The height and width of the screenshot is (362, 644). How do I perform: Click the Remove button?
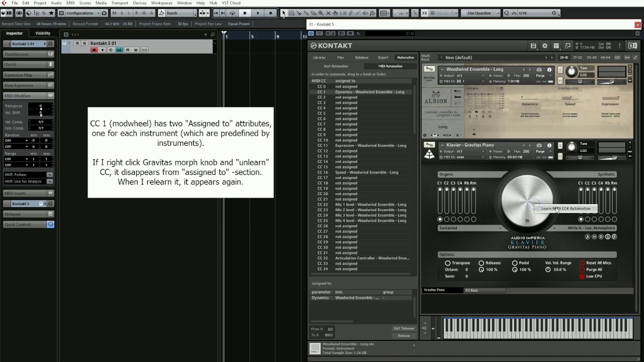[x=404, y=335]
